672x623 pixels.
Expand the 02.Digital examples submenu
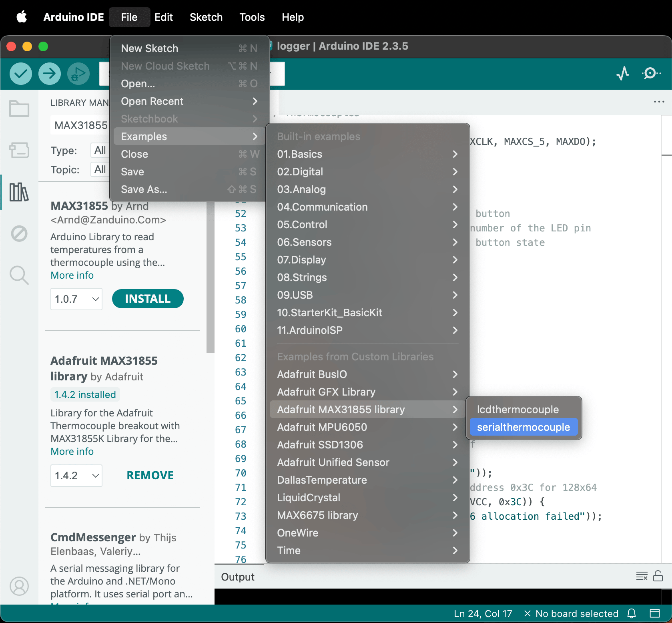[x=367, y=172]
